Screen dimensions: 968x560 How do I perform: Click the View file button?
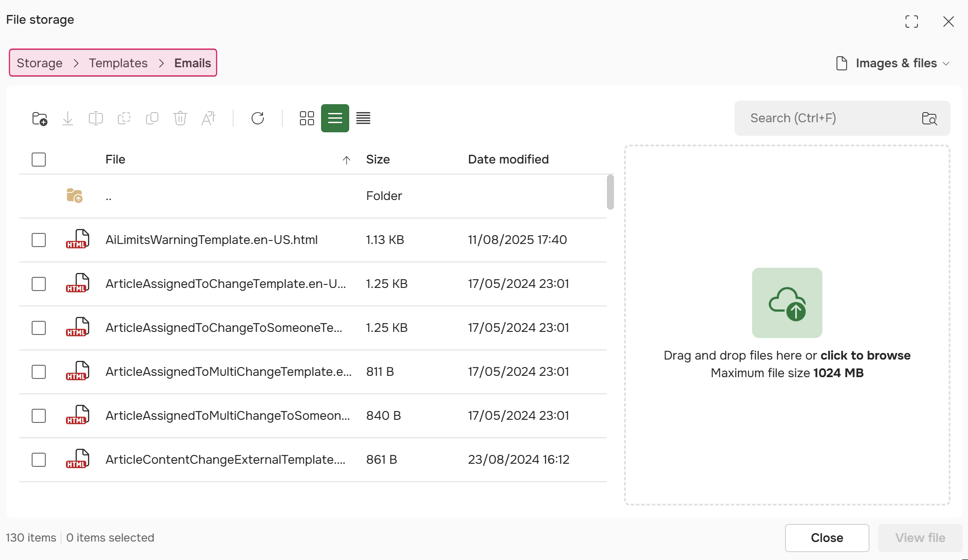(920, 538)
